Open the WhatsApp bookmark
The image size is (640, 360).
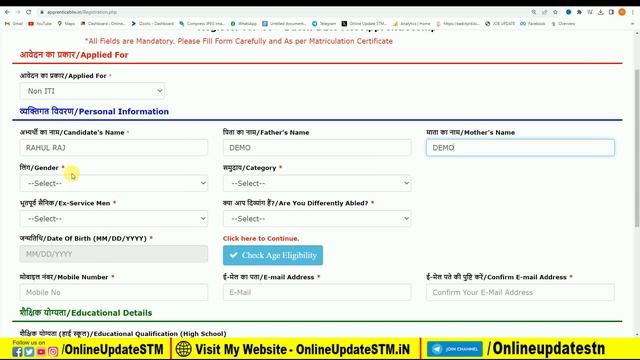click(x=243, y=24)
